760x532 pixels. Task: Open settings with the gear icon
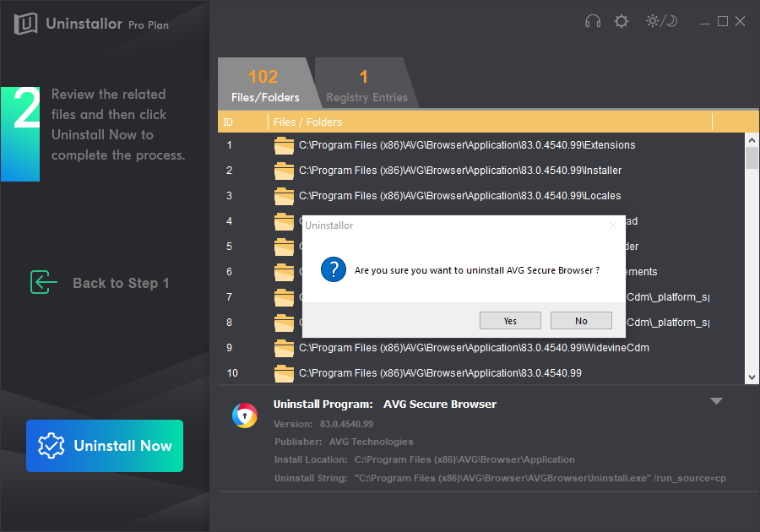pos(621,21)
